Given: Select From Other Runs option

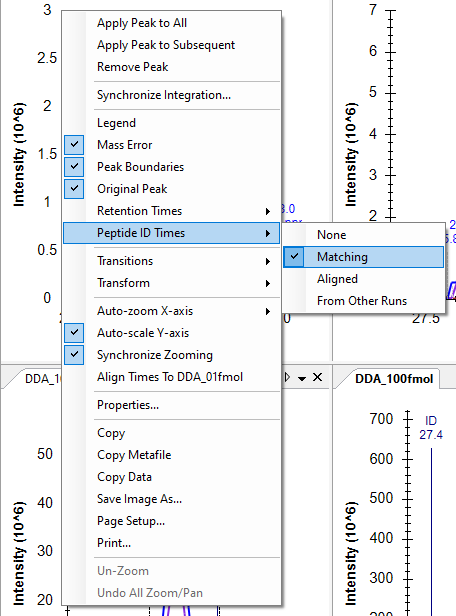Looking at the screenshot, I should [x=364, y=301].
